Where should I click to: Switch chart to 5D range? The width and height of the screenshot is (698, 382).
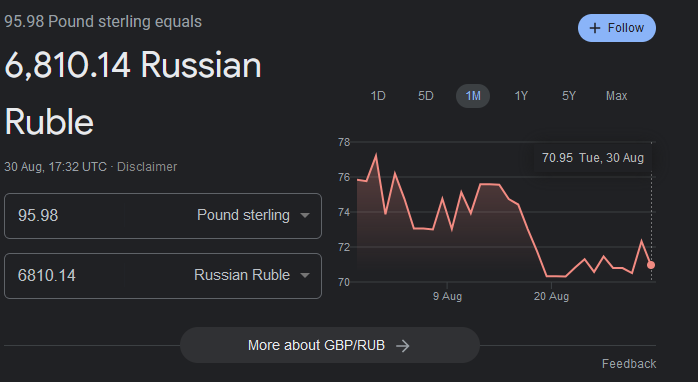click(426, 96)
